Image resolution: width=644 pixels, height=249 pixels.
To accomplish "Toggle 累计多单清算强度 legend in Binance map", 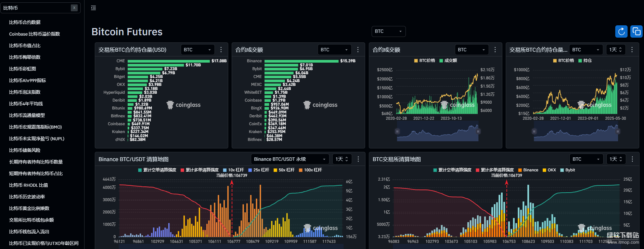I will point(199,170).
